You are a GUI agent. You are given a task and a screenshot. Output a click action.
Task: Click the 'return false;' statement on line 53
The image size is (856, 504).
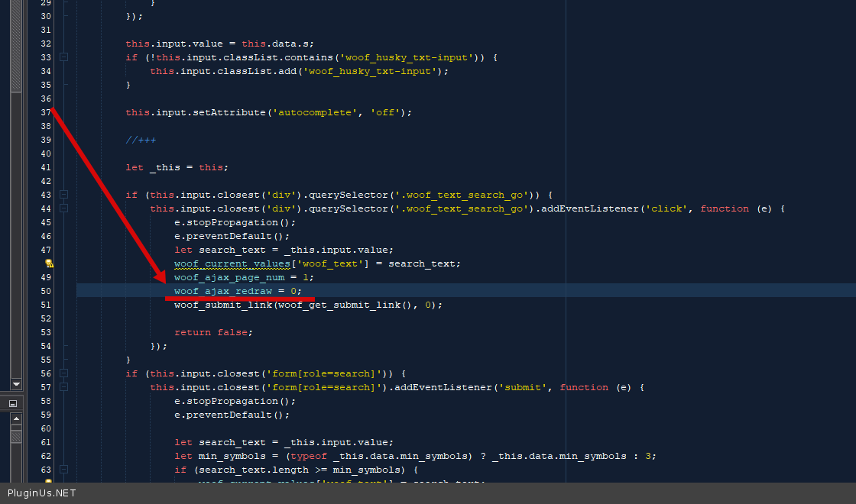tap(213, 332)
